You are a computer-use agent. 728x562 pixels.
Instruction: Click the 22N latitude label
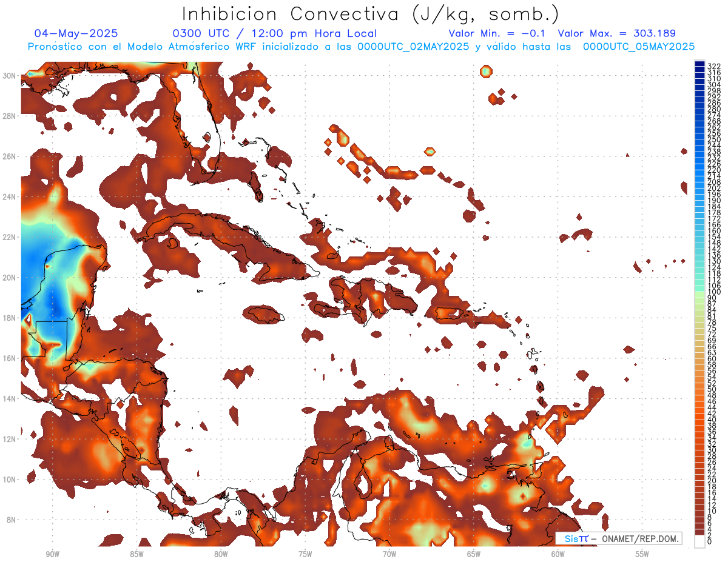(9, 236)
